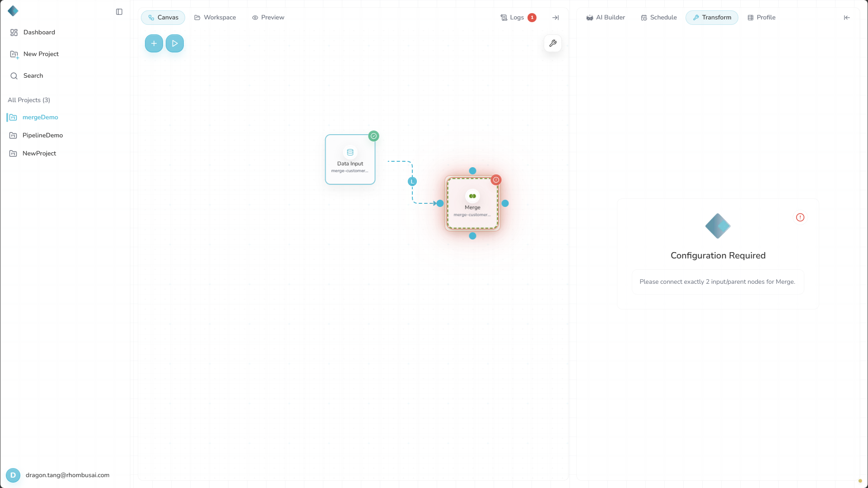The width and height of the screenshot is (868, 488).
Task: Open the AI Builder tab
Action: coord(606,18)
